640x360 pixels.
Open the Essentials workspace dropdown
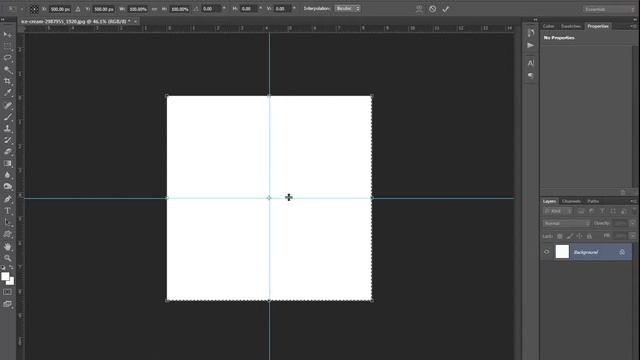pyautogui.click(x=608, y=9)
